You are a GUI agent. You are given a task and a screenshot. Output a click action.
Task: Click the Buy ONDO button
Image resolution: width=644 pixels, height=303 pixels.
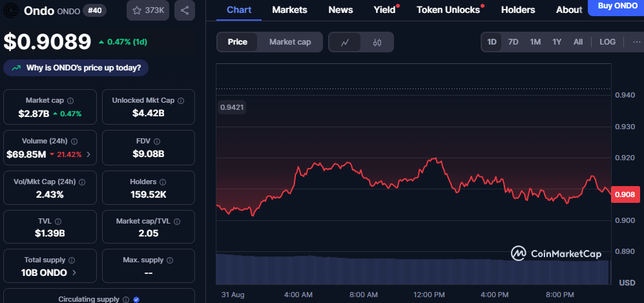616,6
